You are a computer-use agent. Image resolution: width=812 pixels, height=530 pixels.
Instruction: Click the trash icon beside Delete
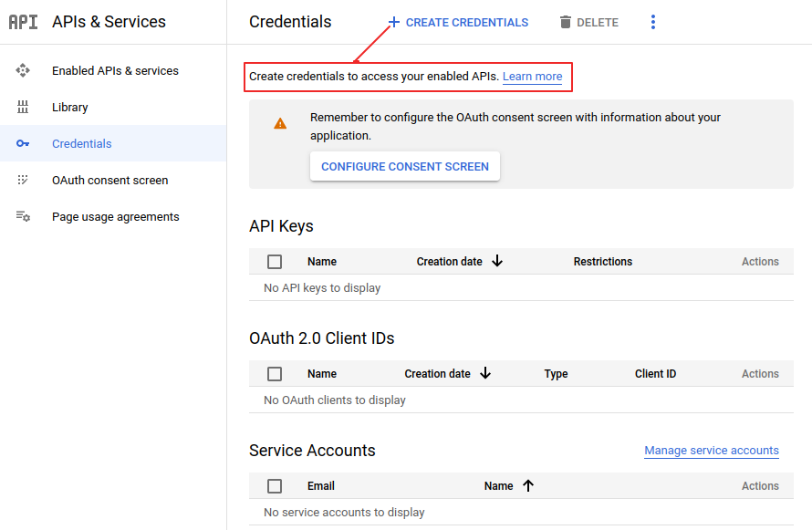(x=566, y=22)
